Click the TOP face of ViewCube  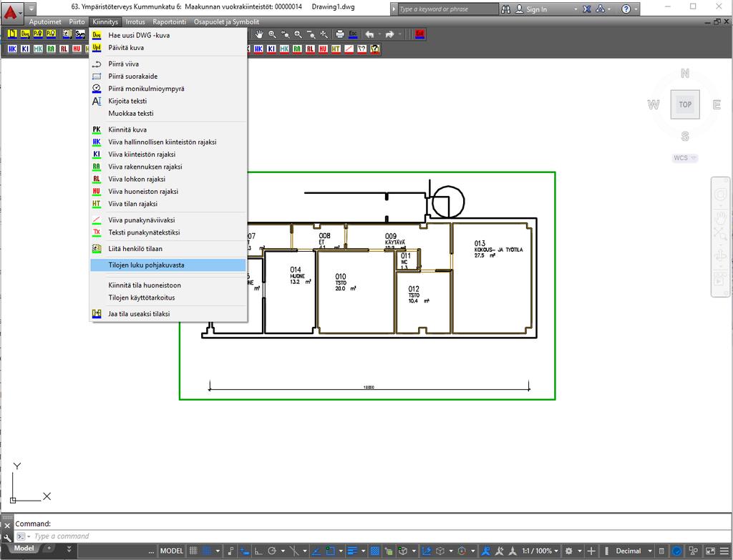tap(685, 104)
